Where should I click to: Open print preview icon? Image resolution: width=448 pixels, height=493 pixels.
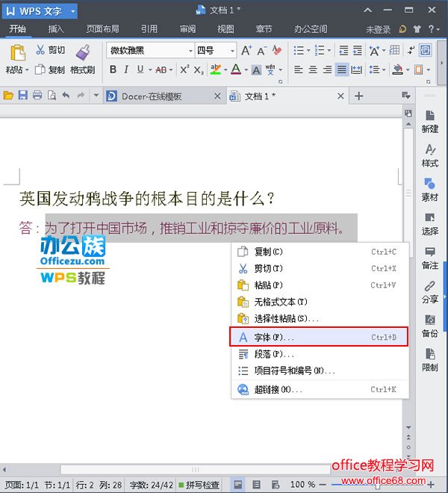click(x=52, y=95)
